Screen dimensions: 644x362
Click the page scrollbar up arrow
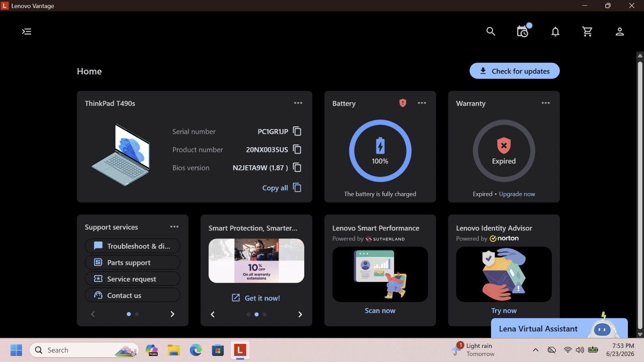640,55
